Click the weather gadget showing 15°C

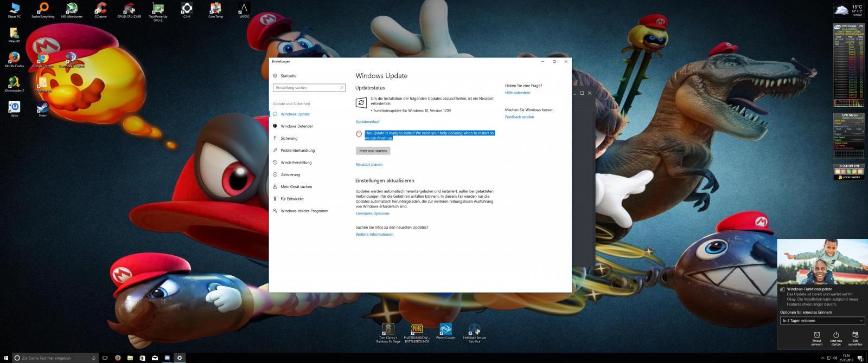pos(848,10)
